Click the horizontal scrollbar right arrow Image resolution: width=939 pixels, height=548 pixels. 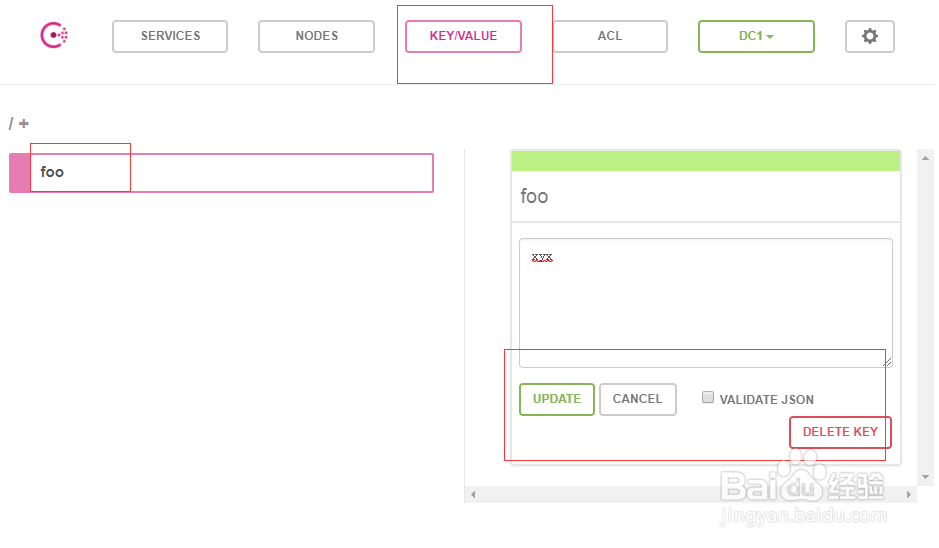909,494
